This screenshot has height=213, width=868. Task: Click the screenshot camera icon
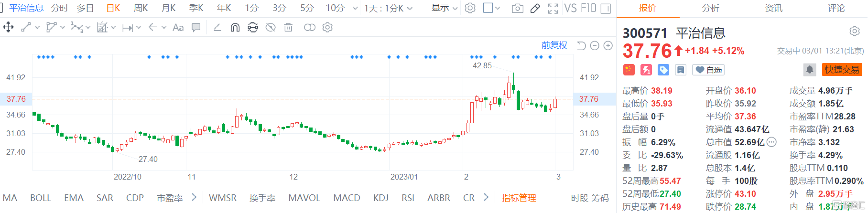517,9
